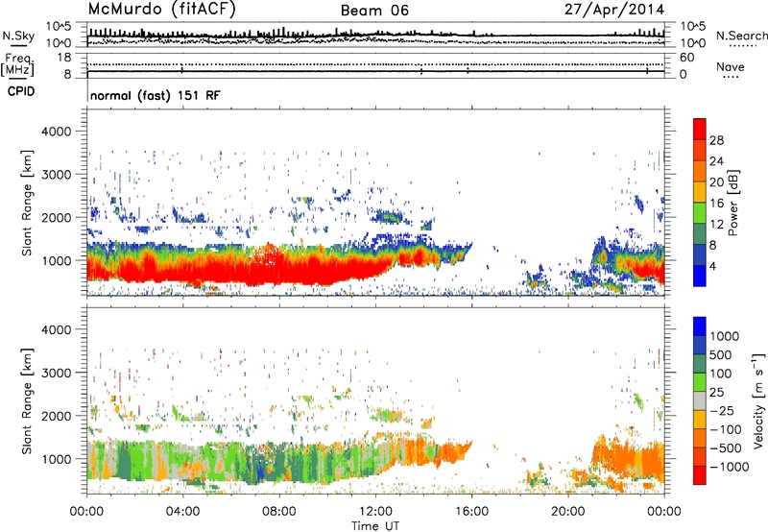Click the '08:00' time tick label
This screenshot has height=532, width=768.
(x=279, y=512)
